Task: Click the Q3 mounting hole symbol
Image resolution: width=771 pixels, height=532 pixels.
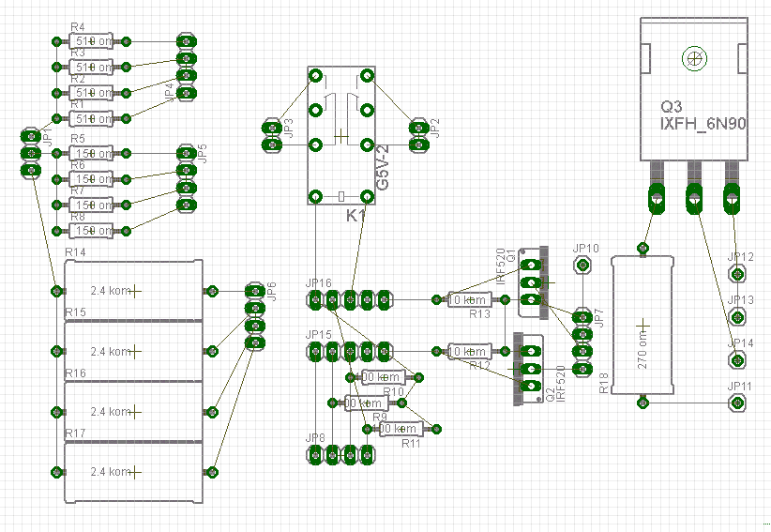Action: point(694,59)
